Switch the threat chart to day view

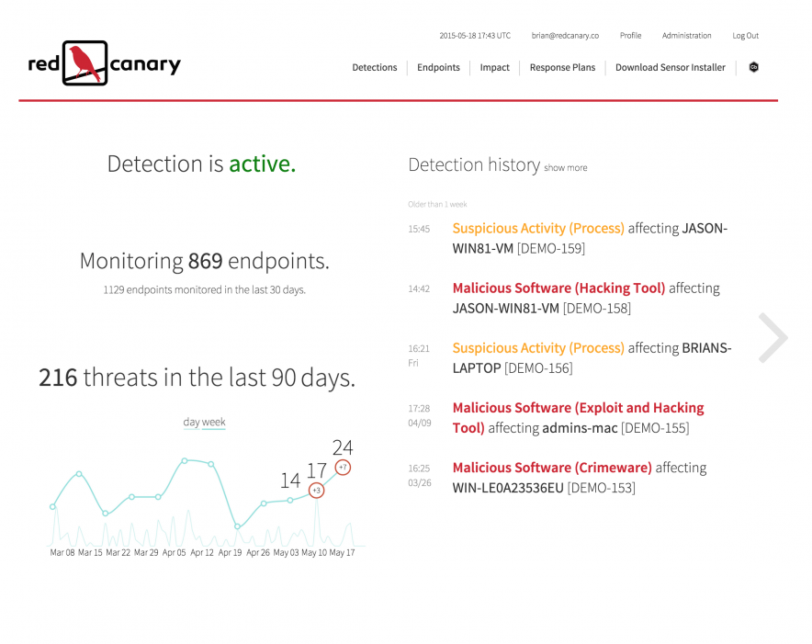click(x=191, y=423)
